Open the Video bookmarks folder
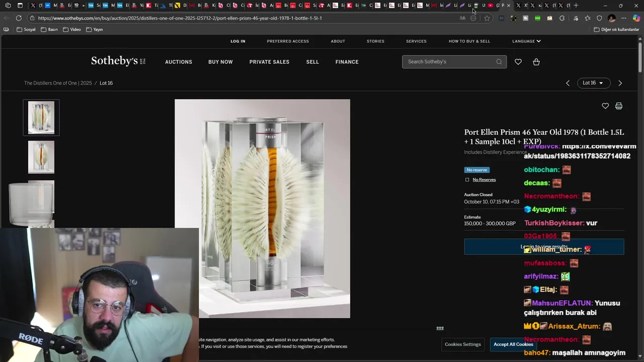 pyautogui.click(x=72, y=30)
